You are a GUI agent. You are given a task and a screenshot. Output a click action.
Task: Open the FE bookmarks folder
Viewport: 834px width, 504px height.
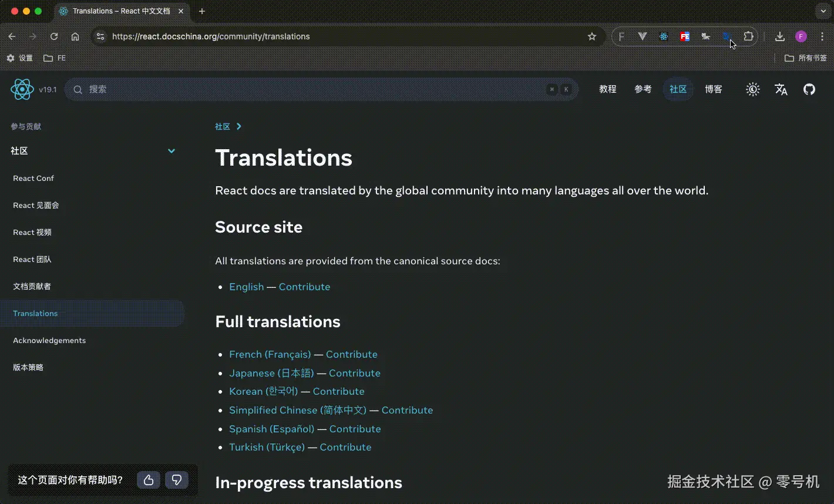coord(55,58)
